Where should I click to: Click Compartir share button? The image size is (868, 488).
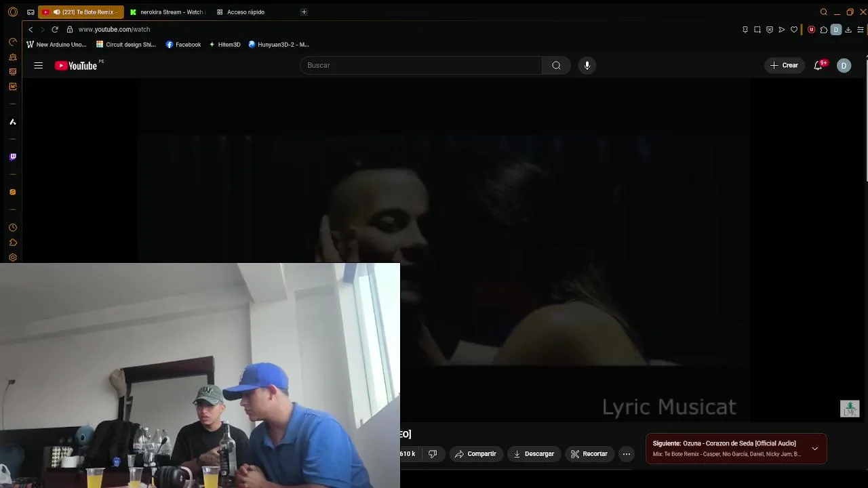click(476, 454)
